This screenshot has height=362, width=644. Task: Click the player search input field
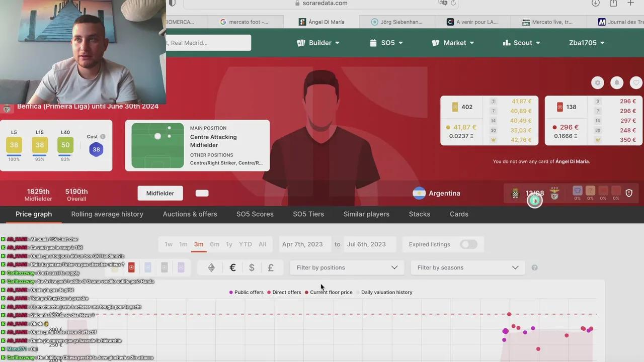(x=208, y=43)
